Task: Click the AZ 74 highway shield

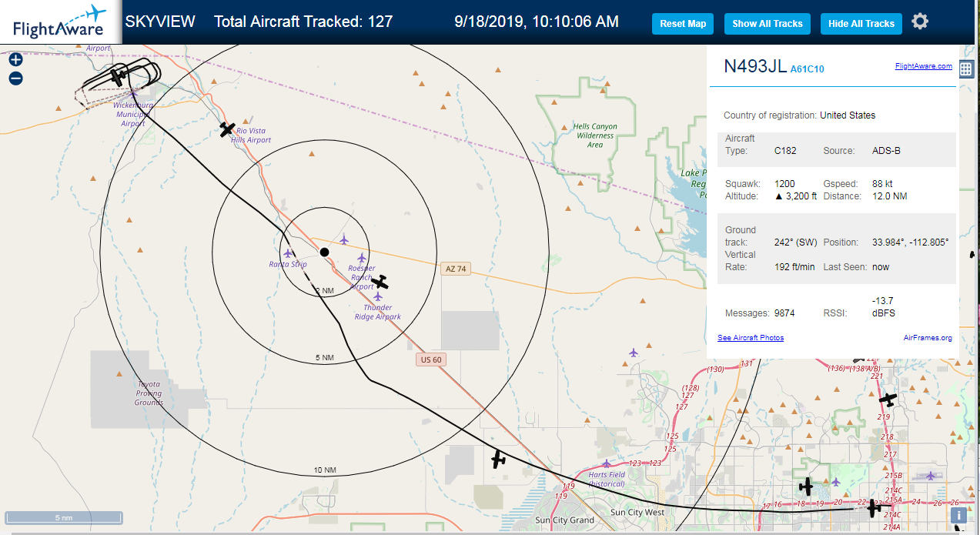Action: point(456,269)
